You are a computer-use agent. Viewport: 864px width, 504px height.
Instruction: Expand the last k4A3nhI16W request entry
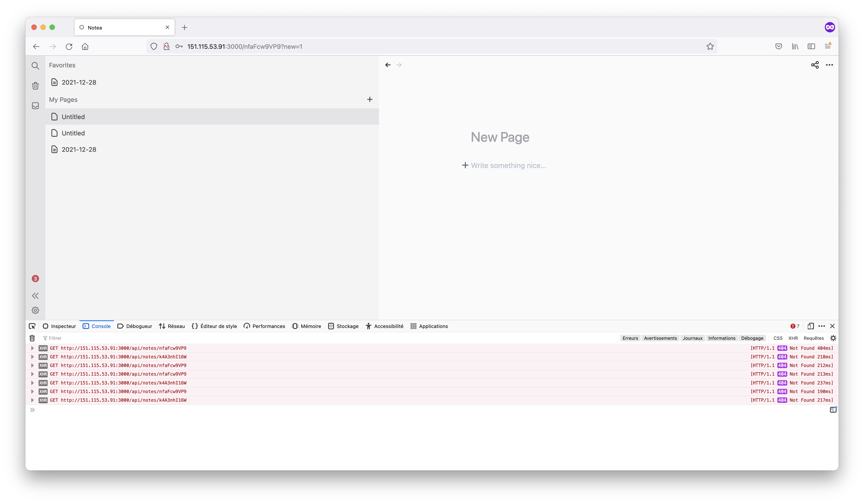click(x=33, y=400)
